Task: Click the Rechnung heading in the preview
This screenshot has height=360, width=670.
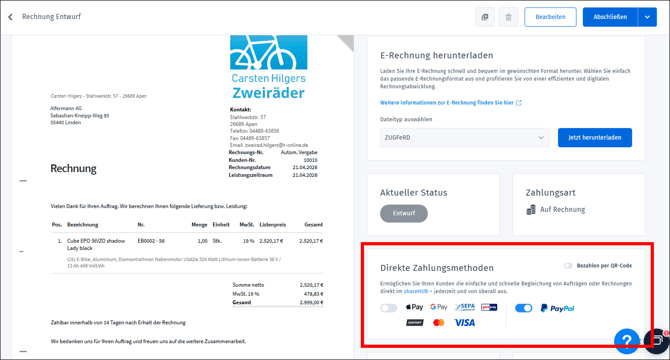Action: click(x=73, y=169)
